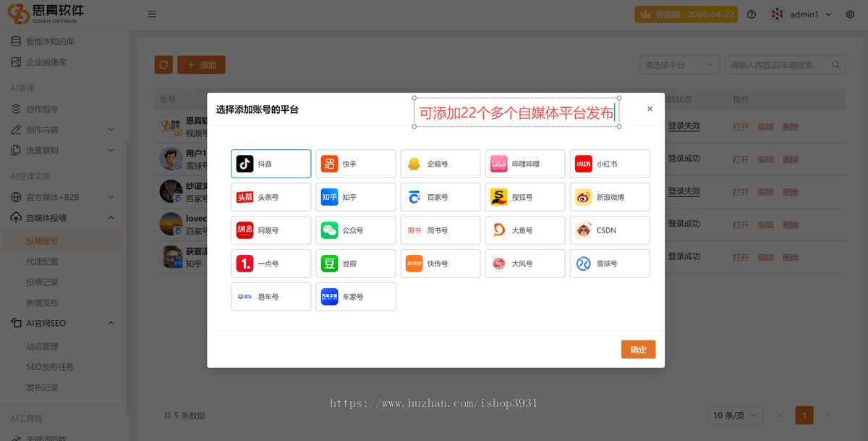
Task: Select the 网易号 platform
Action: pos(271,230)
